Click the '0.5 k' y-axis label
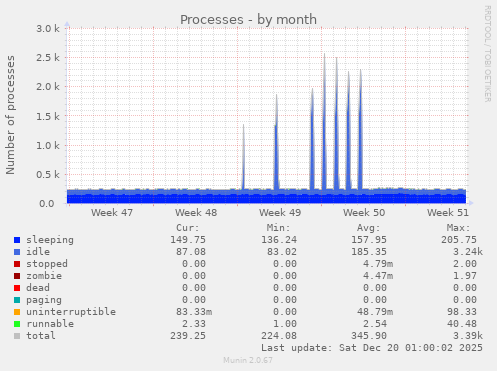This screenshot has height=371, width=497. pos(48,174)
